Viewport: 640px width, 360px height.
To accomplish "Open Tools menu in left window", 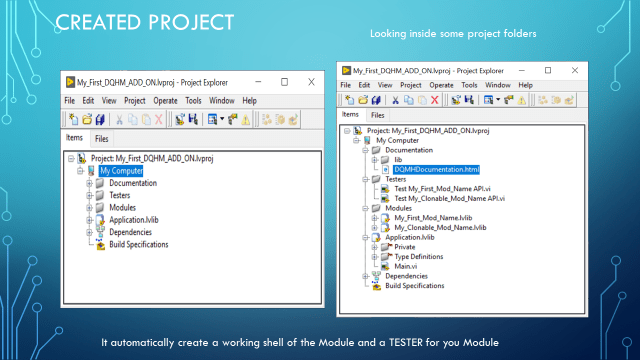I will pyautogui.click(x=193, y=100).
